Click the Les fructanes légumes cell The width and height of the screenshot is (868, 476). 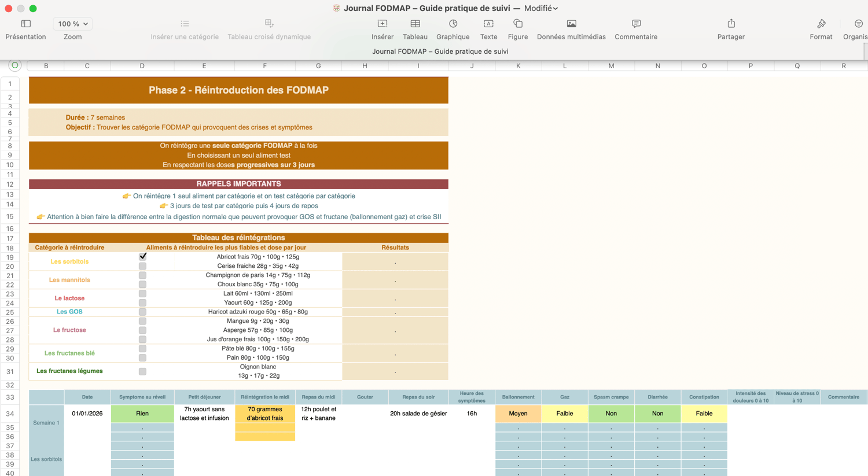pos(69,371)
